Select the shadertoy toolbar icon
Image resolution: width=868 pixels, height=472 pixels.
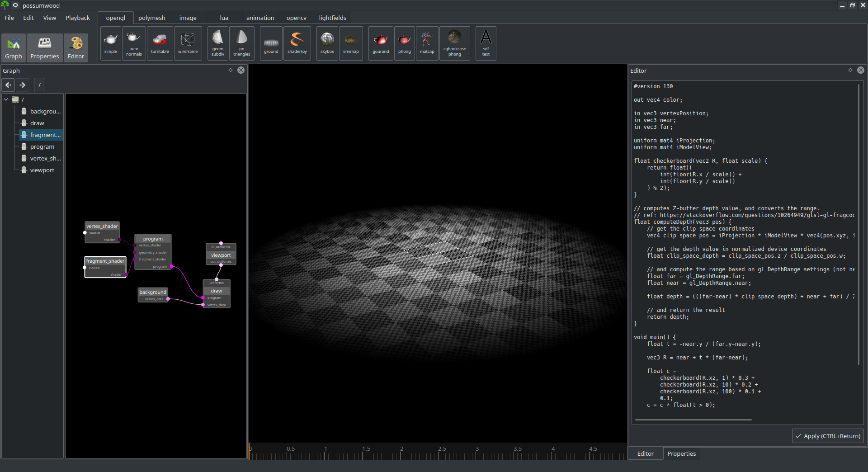297,43
